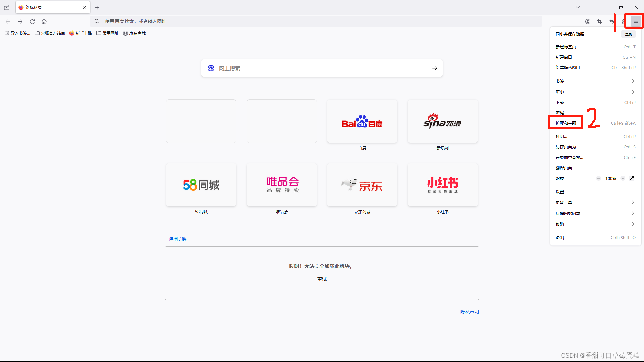The height and width of the screenshot is (362, 644).
Task: Open the 导入书签 bookmark toolbar item
Action: 17,33
